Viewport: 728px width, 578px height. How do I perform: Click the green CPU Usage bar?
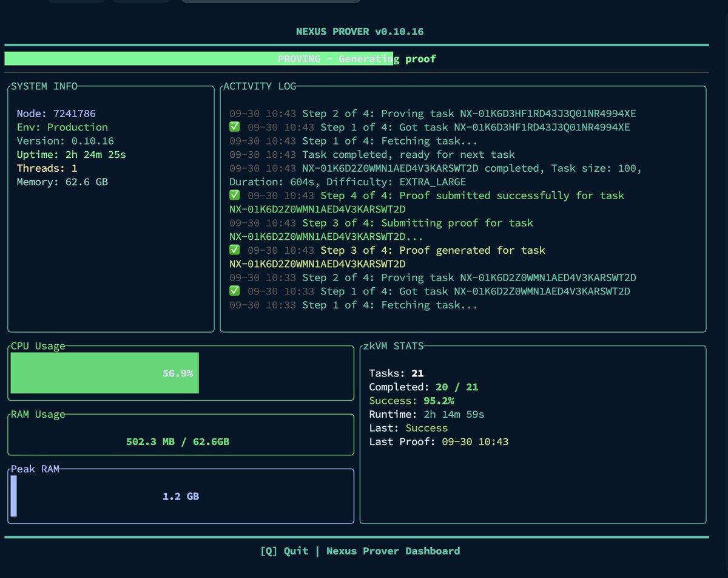click(x=104, y=373)
